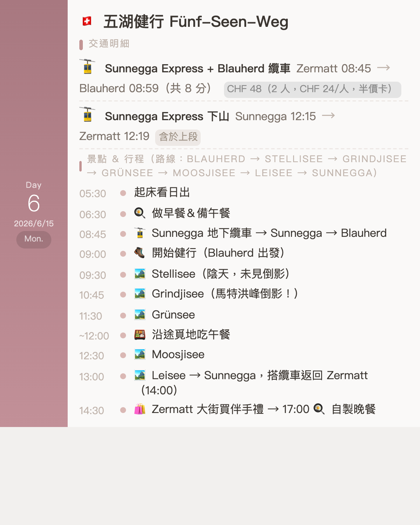Click Sunnegga 地下纜車 → Sunnegga → Blauherd entry
Screen dimensions: 420x525
pyautogui.click(x=269, y=233)
